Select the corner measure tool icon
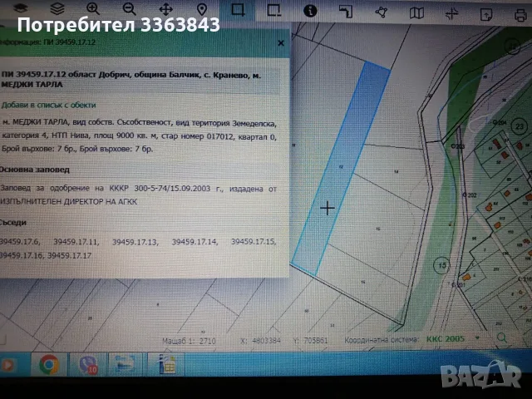Viewport: 532px width, 399px height. tap(346, 12)
